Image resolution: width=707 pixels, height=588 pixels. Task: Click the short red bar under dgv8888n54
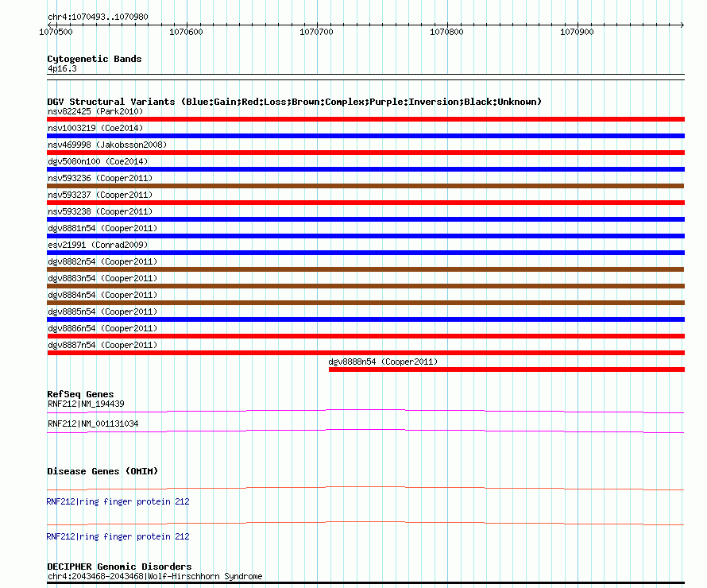[507, 369]
